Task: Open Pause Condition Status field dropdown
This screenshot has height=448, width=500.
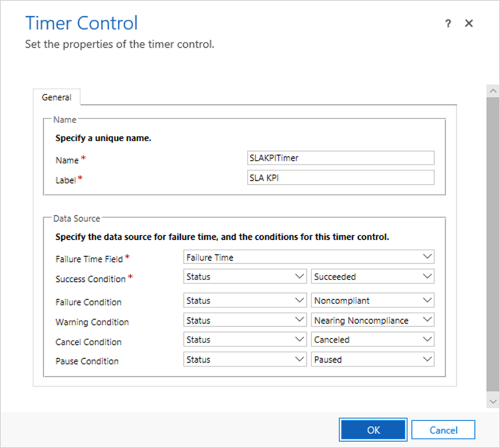Action: pyautogui.click(x=244, y=360)
